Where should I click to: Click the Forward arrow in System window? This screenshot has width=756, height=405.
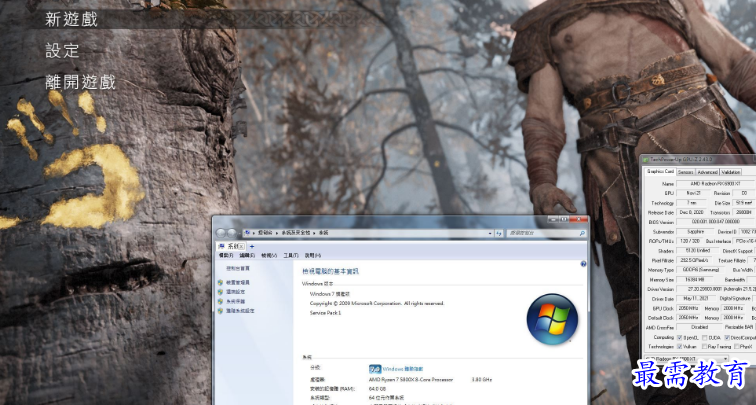232,233
